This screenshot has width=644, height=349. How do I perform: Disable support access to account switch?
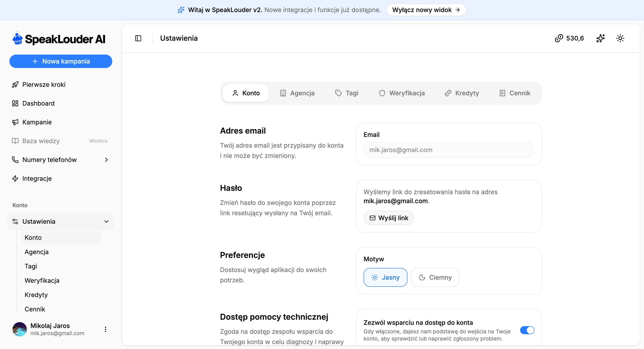click(527, 330)
